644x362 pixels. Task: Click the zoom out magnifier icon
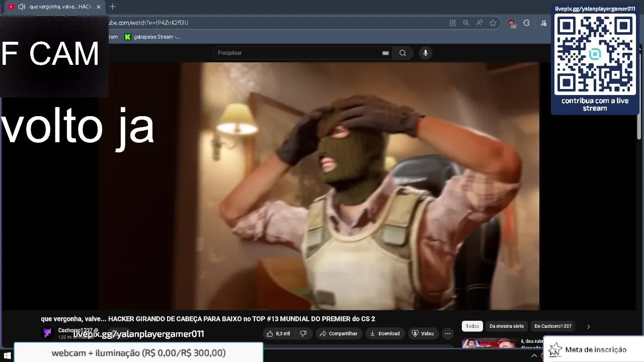[466, 23]
